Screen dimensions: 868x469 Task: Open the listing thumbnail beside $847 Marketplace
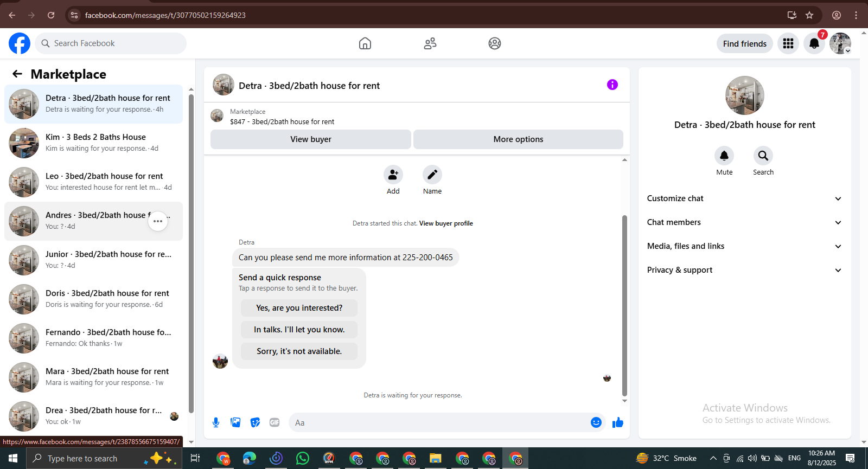click(x=217, y=115)
